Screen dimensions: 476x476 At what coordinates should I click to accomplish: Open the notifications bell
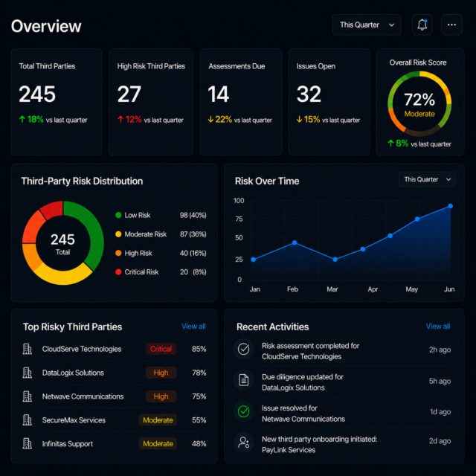(x=422, y=25)
